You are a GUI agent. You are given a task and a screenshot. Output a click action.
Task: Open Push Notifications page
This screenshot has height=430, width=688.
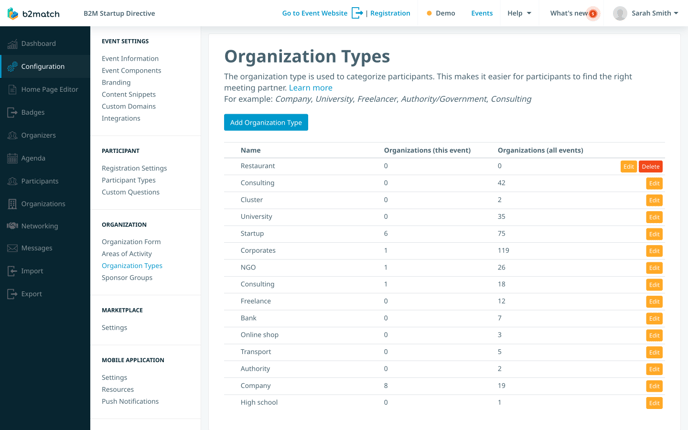coord(130,401)
